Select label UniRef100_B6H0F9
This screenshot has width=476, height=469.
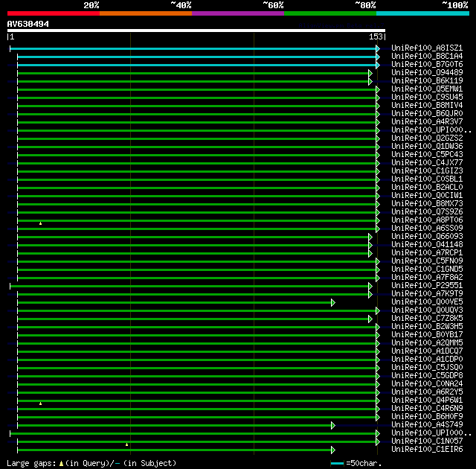(x=427, y=417)
